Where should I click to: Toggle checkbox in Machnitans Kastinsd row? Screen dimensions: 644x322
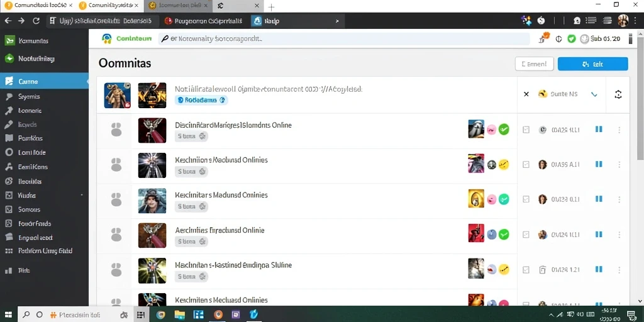pyautogui.click(x=526, y=270)
